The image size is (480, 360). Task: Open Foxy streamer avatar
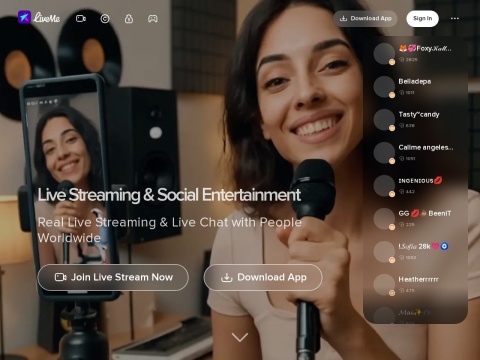pos(384,53)
